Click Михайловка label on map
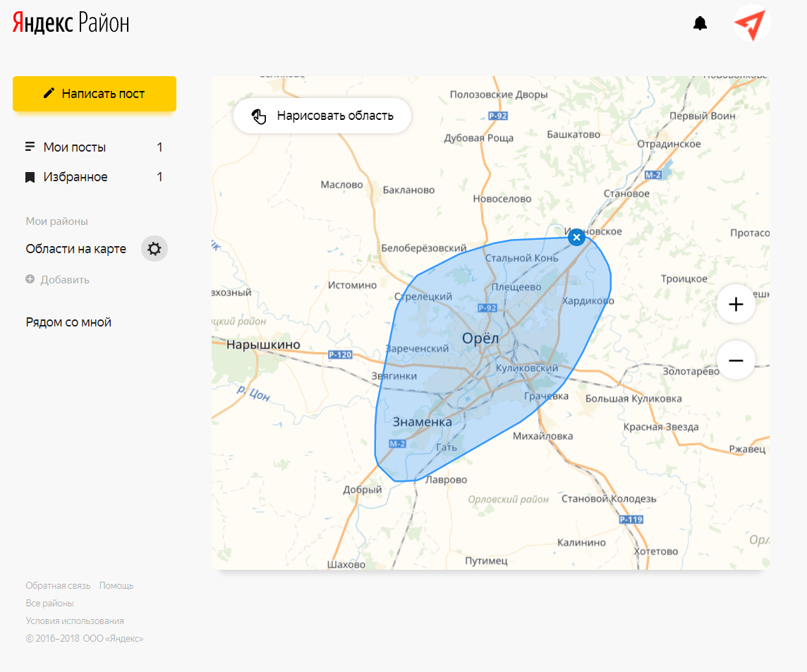Image resolution: width=807 pixels, height=672 pixels. tap(542, 436)
